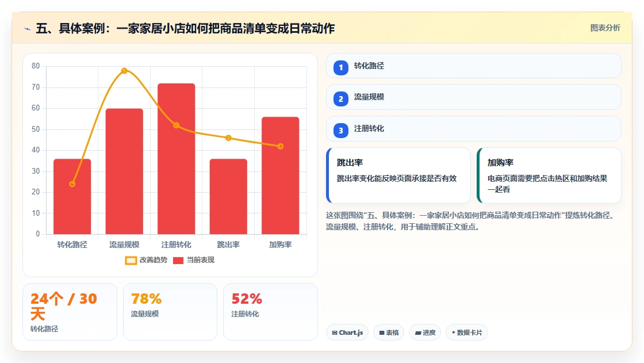Click the trend line point on 加购率 bar
The width and height of the screenshot is (644, 363).
[x=281, y=146]
